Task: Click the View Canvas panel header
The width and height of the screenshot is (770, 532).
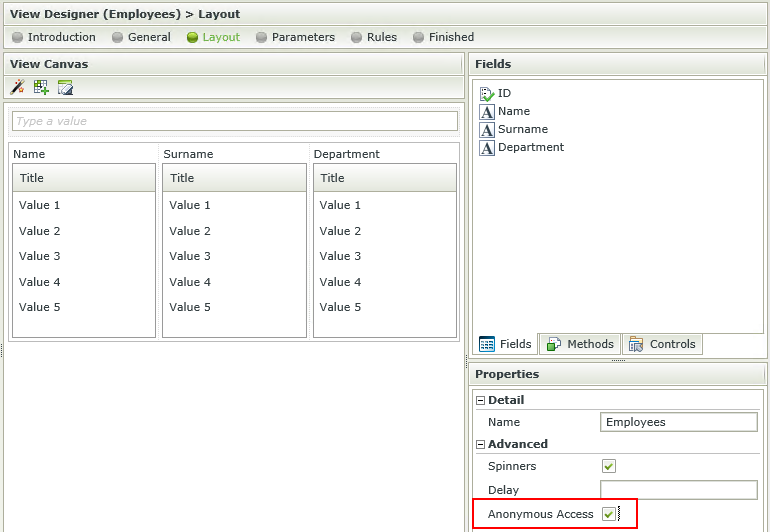Action: [x=233, y=64]
